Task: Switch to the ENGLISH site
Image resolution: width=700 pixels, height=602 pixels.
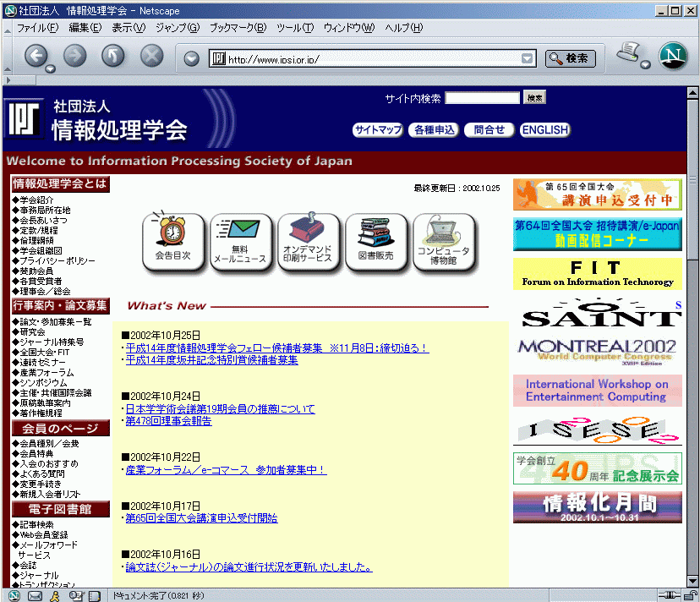Action: 545,130
